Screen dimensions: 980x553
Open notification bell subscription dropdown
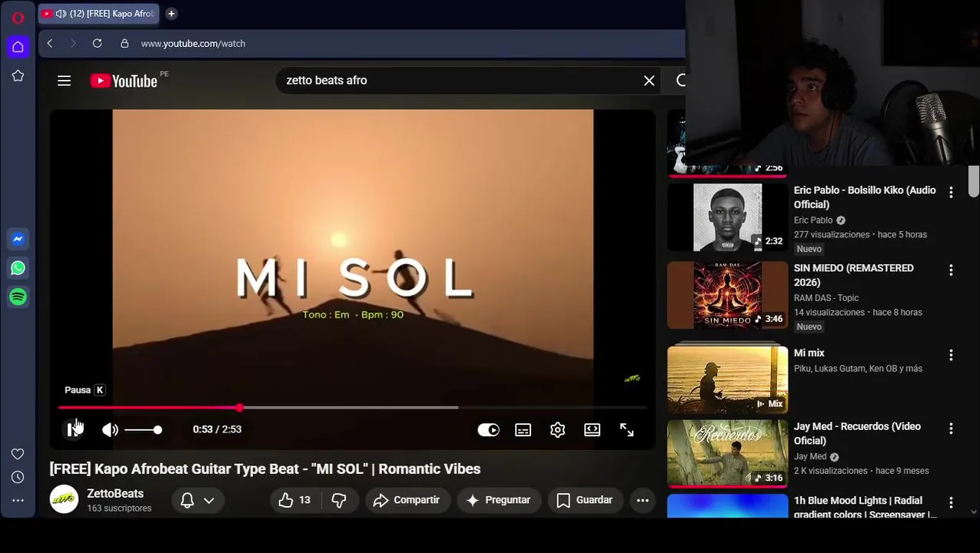(198, 500)
